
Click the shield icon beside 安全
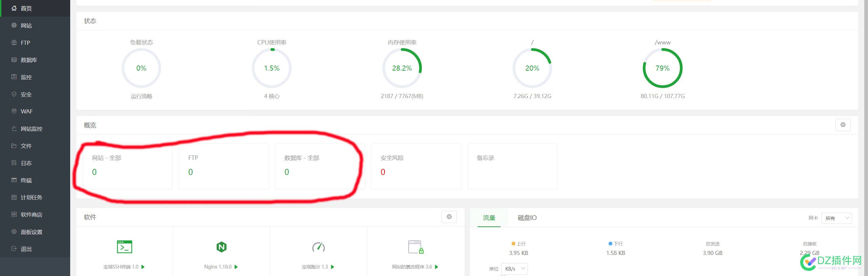point(14,94)
